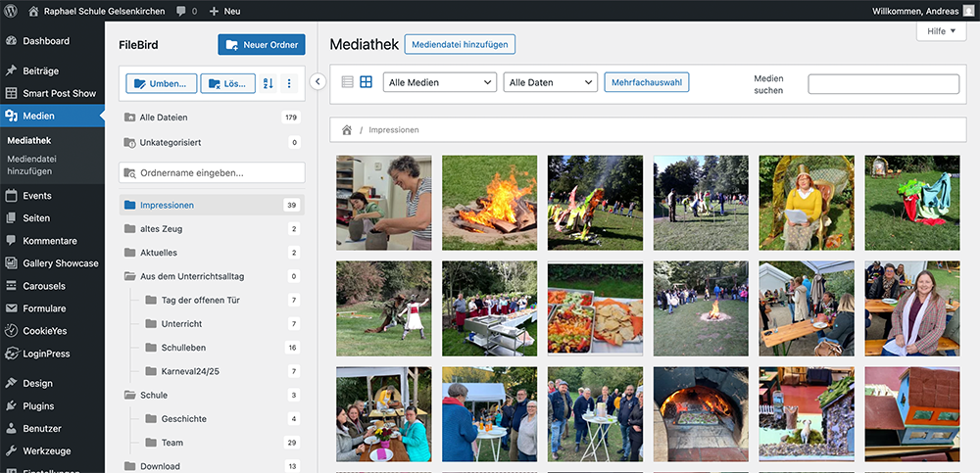Open Medien in the admin menu

52,116
